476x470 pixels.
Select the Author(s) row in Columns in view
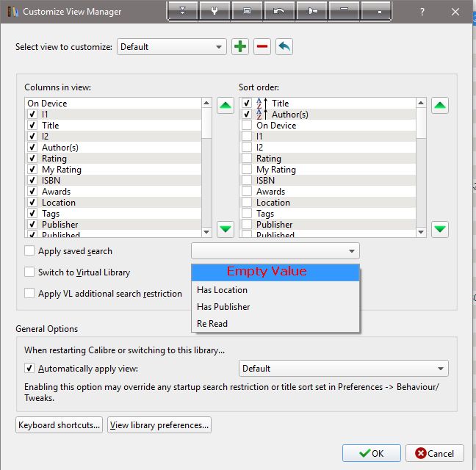pos(113,148)
